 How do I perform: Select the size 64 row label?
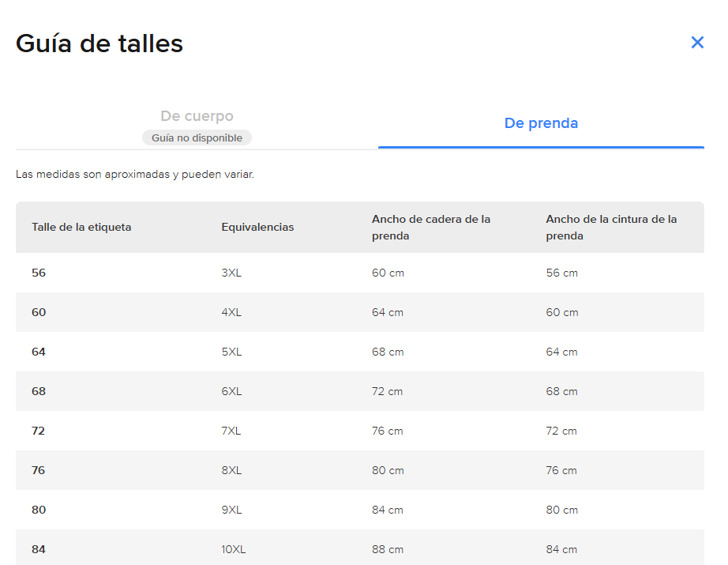click(39, 352)
